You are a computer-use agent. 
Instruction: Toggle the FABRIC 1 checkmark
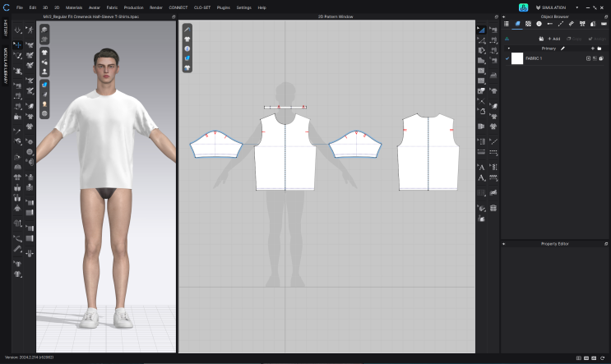[x=507, y=58]
